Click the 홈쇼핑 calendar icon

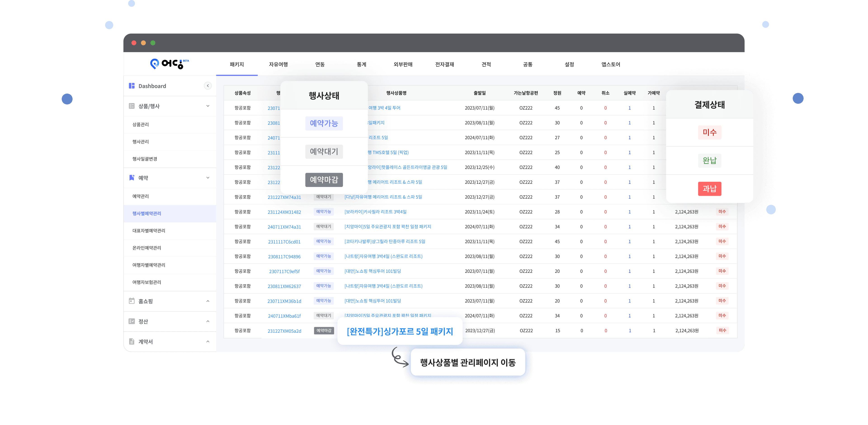point(132,301)
